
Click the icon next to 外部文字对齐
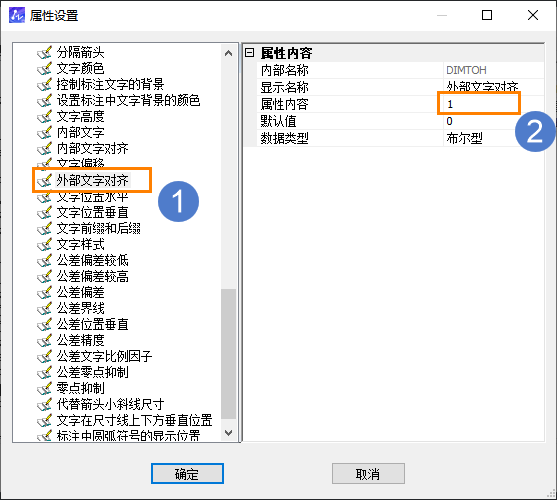tap(44, 180)
